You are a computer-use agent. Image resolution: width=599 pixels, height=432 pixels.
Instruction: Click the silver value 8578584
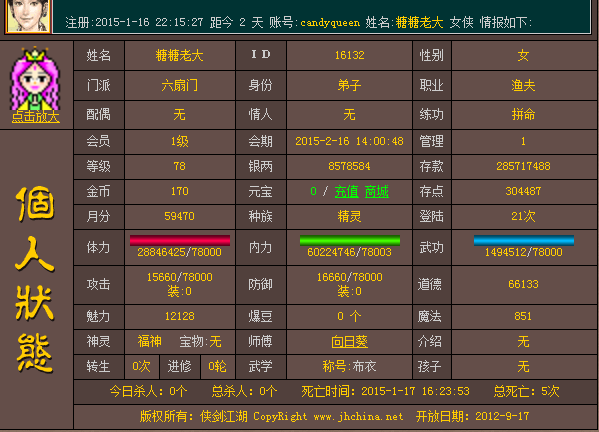[349, 166]
